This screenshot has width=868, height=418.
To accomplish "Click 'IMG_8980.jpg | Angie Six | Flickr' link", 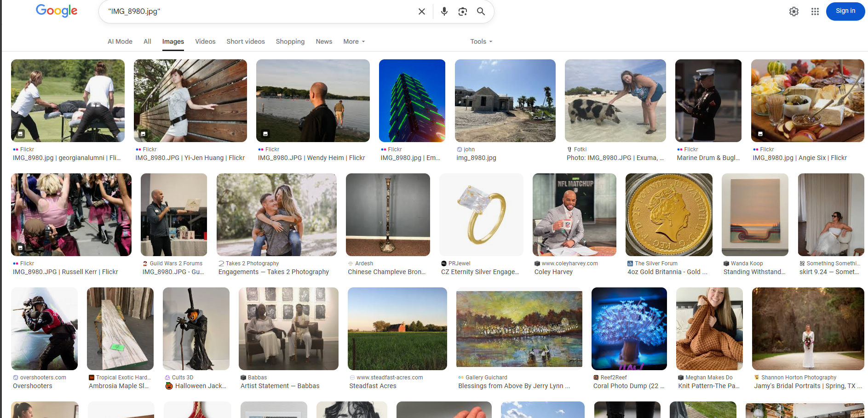I will point(800,158).
